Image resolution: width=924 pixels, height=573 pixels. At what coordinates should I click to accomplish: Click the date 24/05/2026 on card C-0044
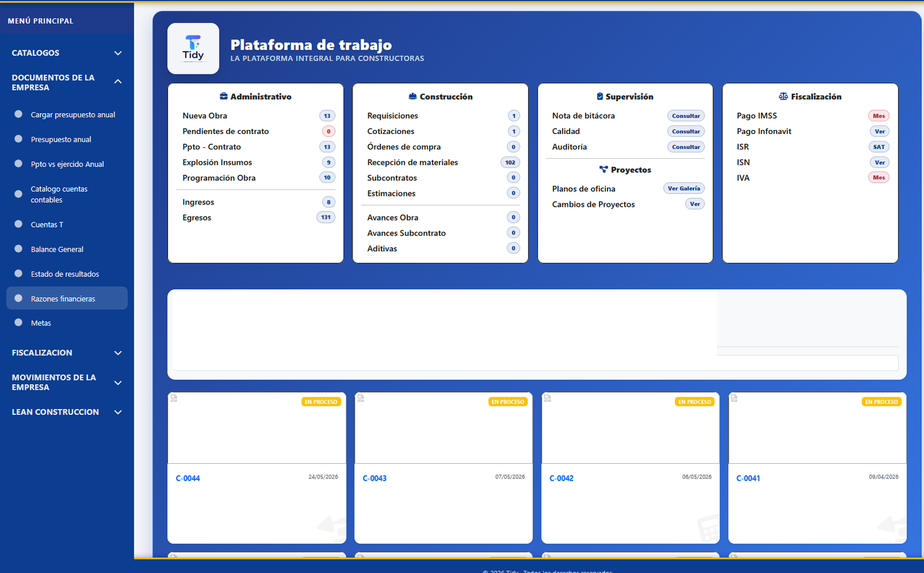[x=323, y=477]
